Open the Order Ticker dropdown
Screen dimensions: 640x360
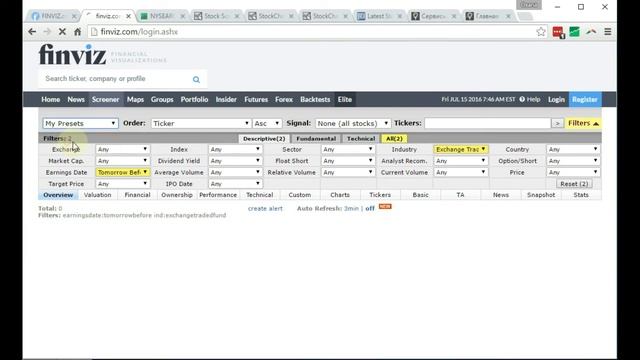coord(201,123)
